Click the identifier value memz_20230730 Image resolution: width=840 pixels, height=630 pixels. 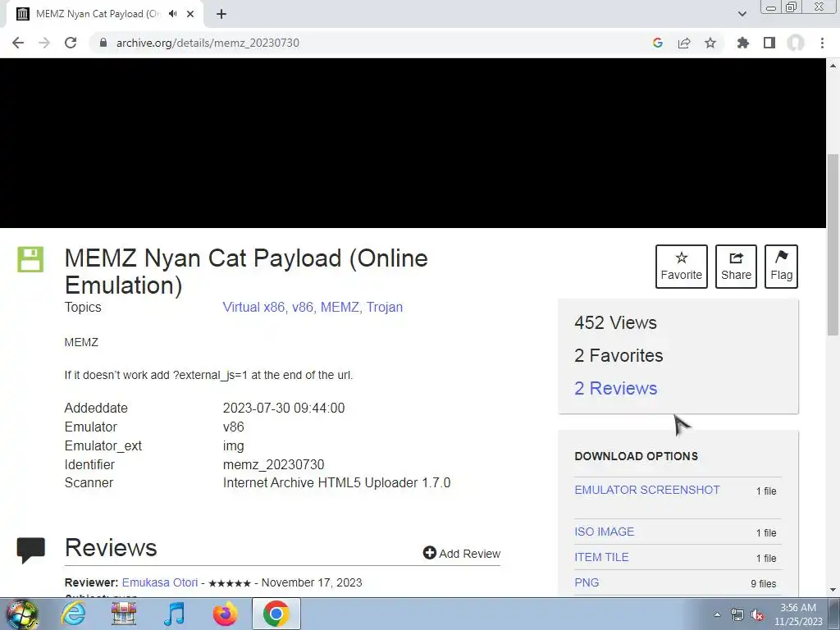[273, 464]
